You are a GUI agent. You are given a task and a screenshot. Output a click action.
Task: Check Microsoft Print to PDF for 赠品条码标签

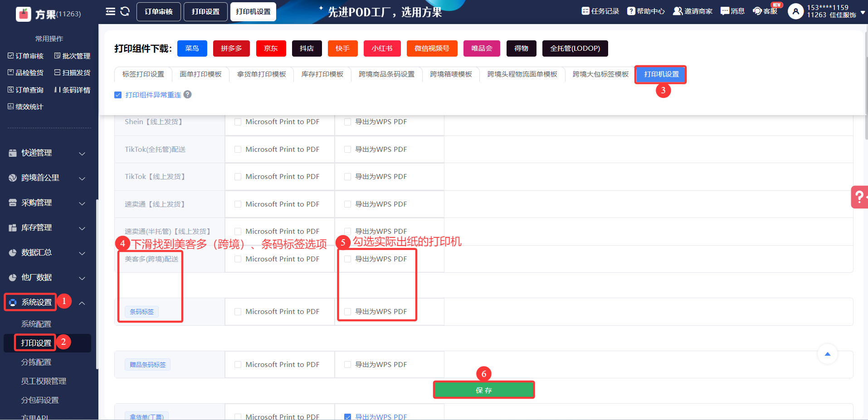[238, 365]
